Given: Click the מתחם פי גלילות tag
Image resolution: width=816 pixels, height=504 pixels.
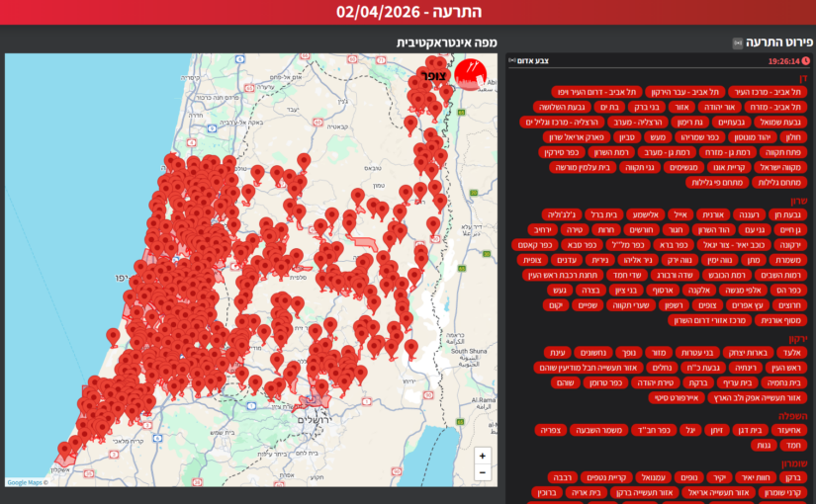Looking at the screenshot, I should pos(717,183).
